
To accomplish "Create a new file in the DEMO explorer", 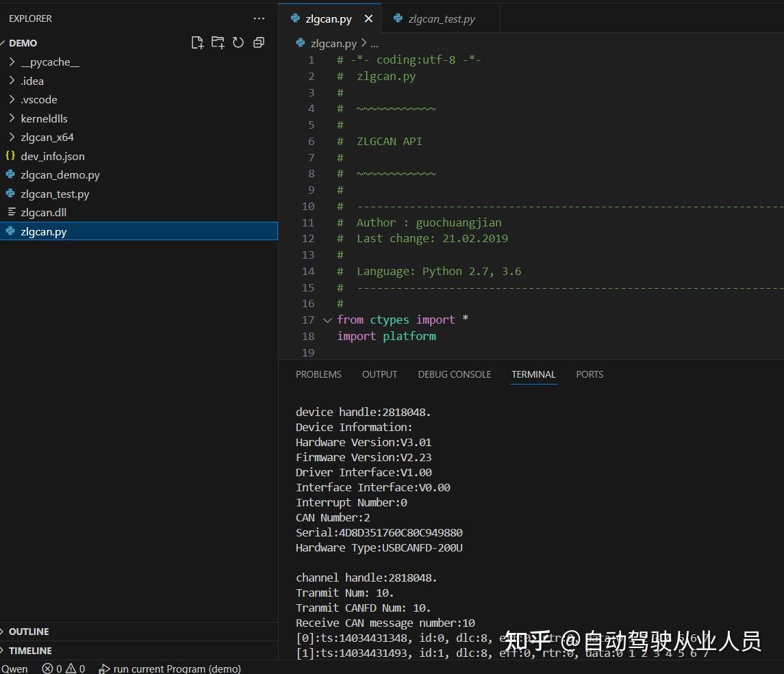I will [197, 42].
